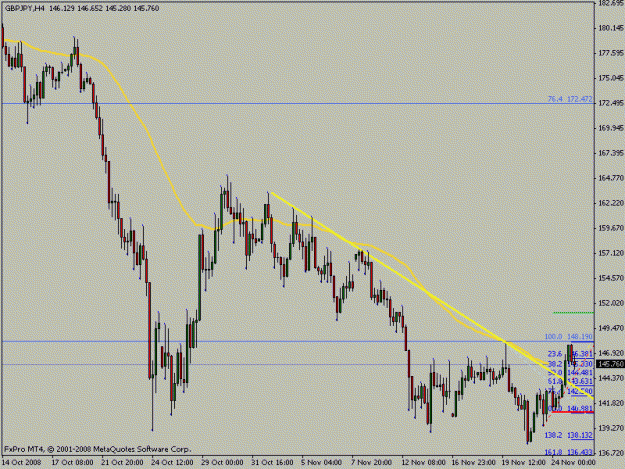This screenshot has width=625, height=469.
Task: Click the 29 Oct 00:00 time label
Action: point(222,462)
